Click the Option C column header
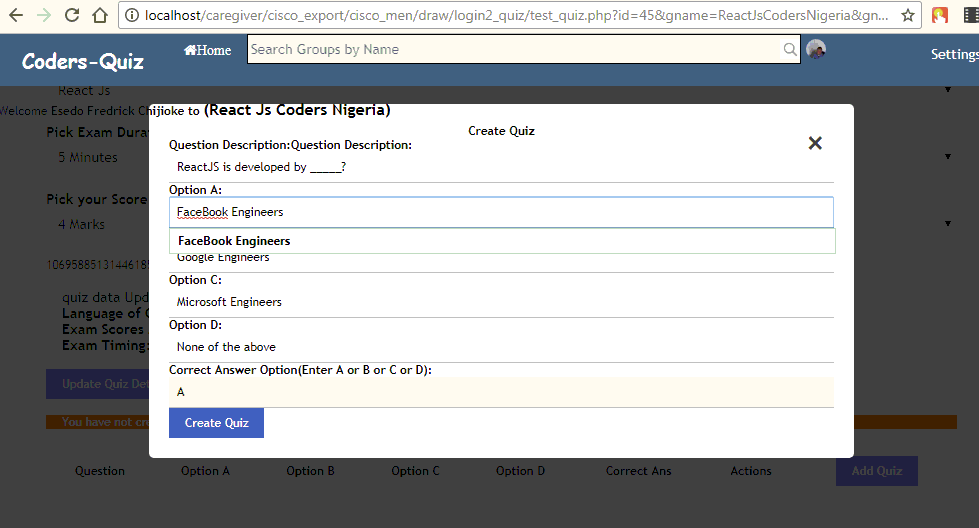 point(415,471)
